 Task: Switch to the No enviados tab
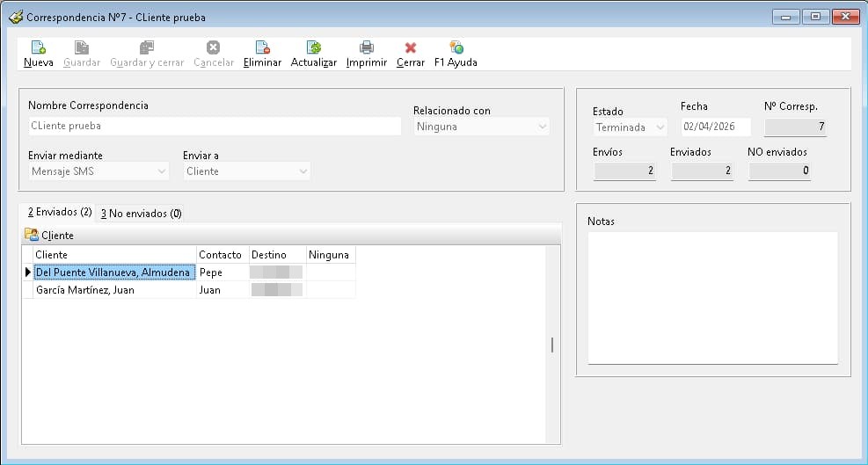point(141,214)
